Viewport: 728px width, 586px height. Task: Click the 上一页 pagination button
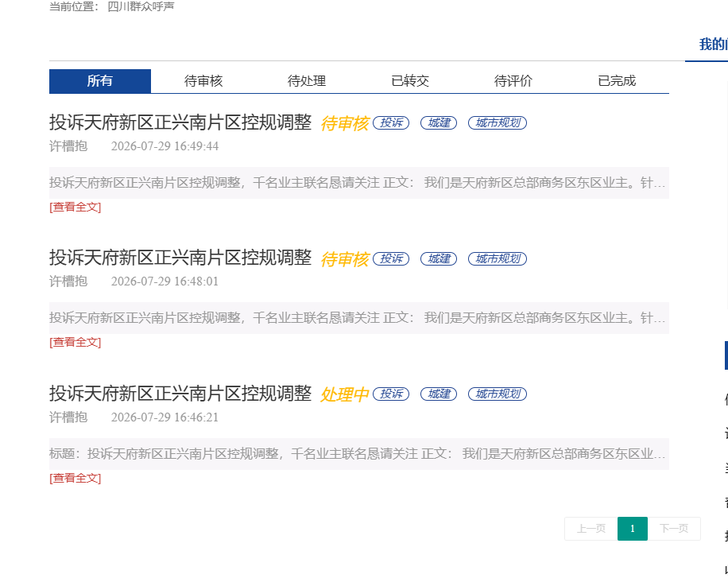[591, 529]
